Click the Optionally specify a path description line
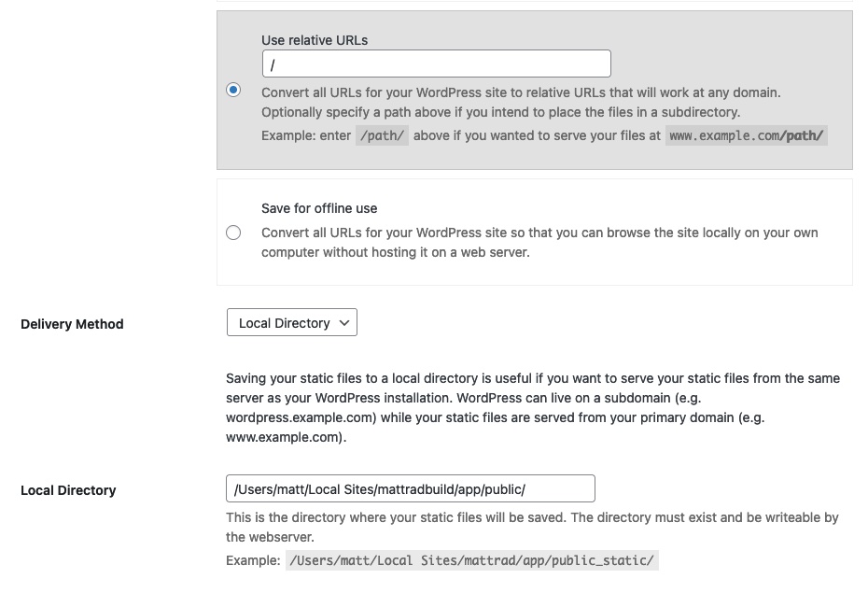Image resolution: width=868 pixels, height=607 pixels. [500, 112]
